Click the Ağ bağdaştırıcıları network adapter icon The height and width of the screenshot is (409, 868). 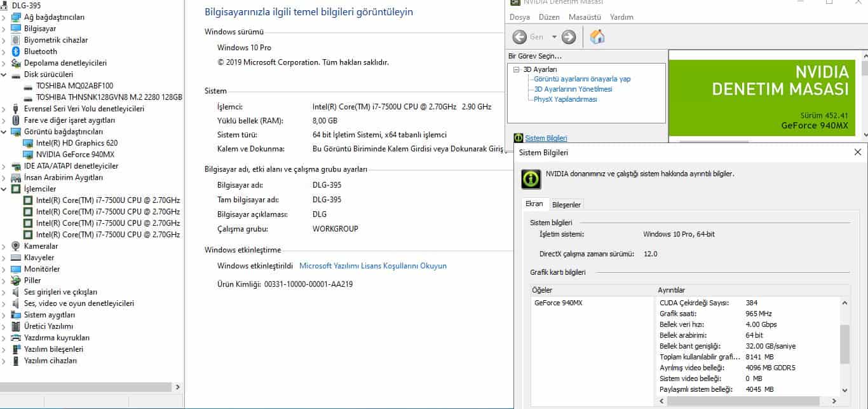point(16,17)
